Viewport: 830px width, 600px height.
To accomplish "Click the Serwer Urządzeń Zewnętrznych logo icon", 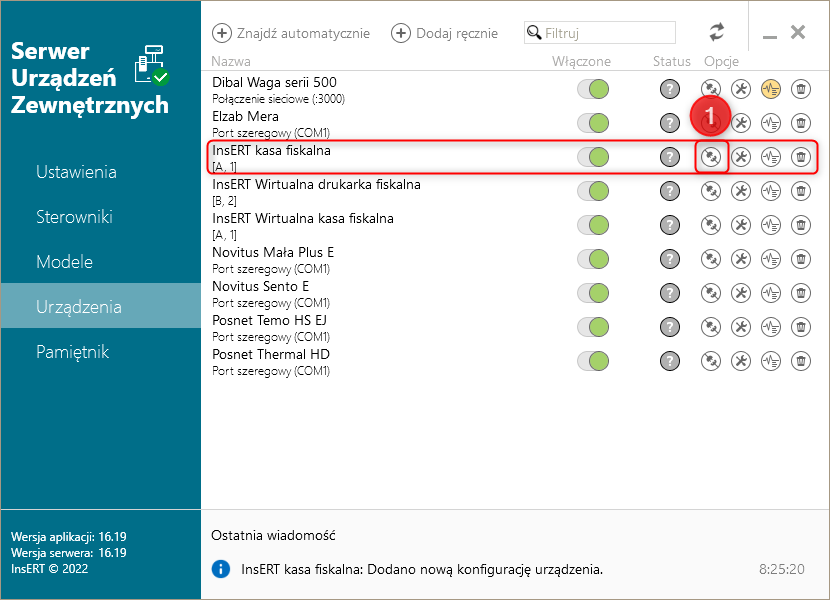I will tap(151, 65).
